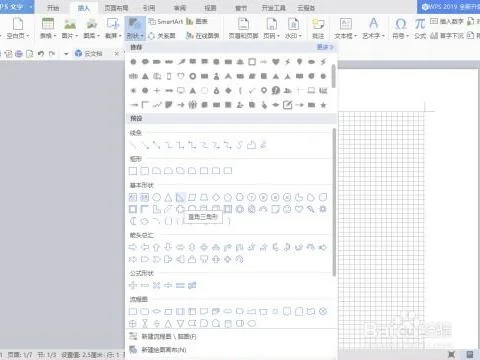The height and width of the screenshot is (360, 480).
Task: Select the equals sign in formula shapes
Action: click(180, 285)
